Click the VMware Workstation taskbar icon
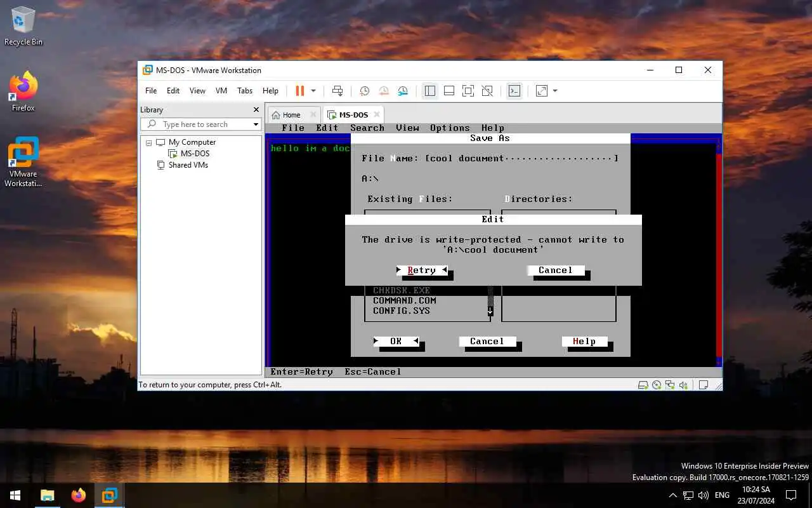 pos(110,495)
